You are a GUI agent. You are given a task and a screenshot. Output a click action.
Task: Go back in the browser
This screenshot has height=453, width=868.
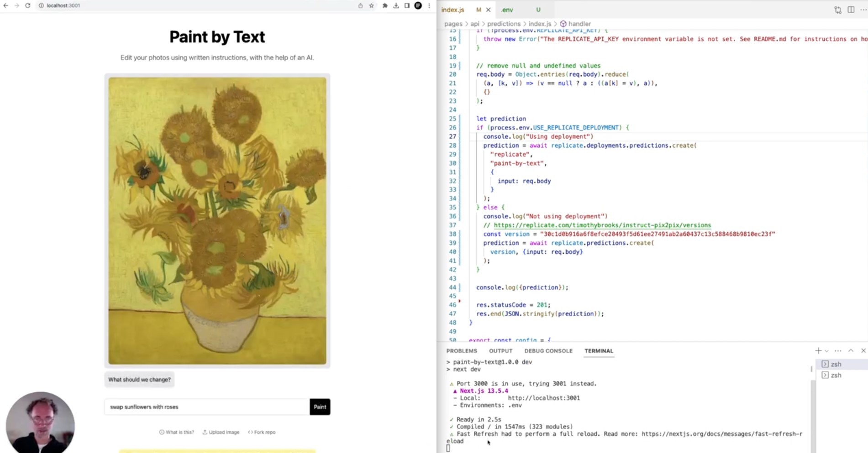(x=5, y=5)
